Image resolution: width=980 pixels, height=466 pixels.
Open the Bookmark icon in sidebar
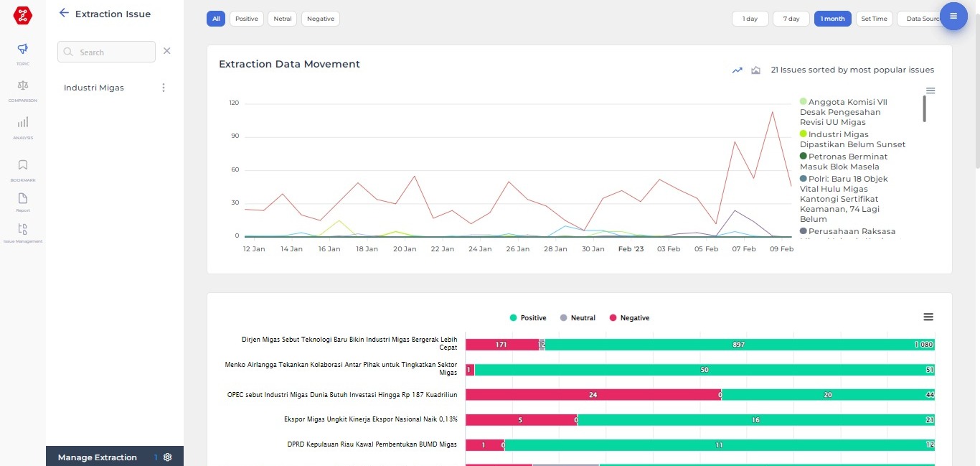click(23, 165)
